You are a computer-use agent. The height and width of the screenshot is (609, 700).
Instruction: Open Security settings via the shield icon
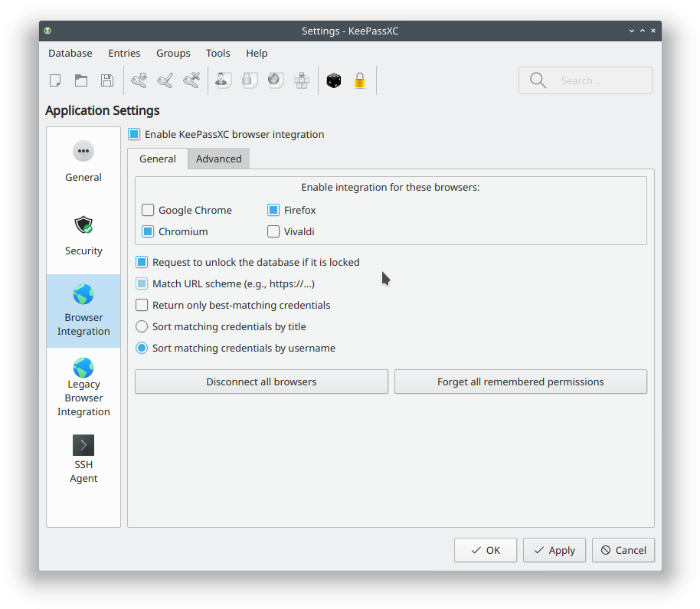[x=83, y=224]
